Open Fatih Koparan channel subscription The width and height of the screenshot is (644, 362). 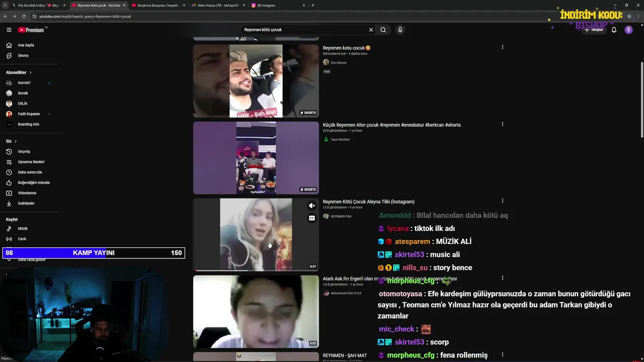[29, 114]
